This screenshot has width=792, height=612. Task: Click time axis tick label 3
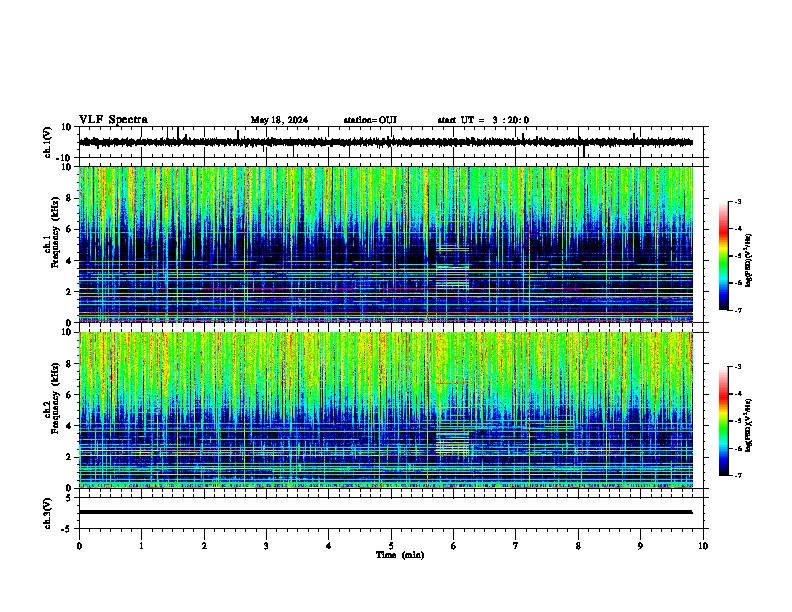266,546
